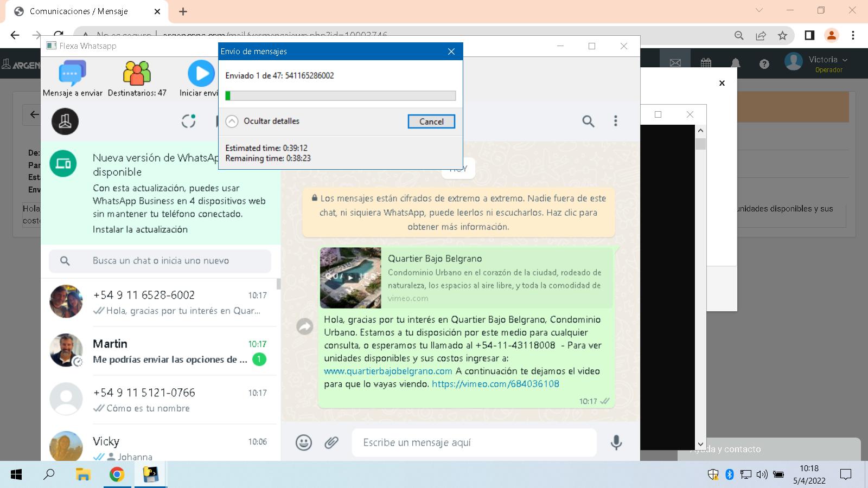Viewport: 868px width, 488px height.
Task: Open Windows Start menu
Action: [x=16, y=474]
